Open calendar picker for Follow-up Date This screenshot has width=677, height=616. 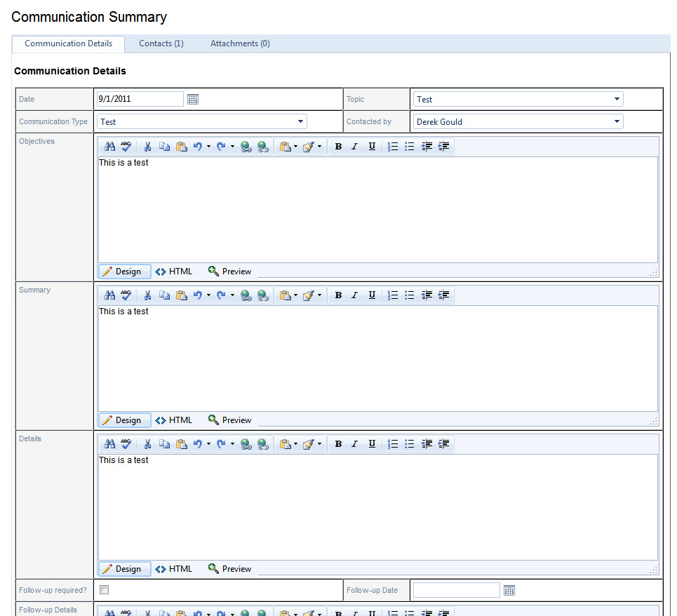pyautogui.click(x=509, y=591)
